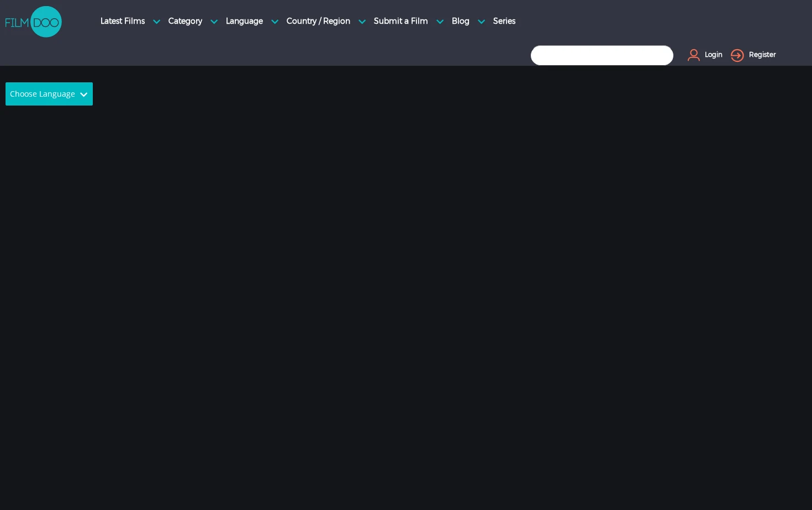Open the Country / Region menu

pyautogui.click(x=318, y=21)
